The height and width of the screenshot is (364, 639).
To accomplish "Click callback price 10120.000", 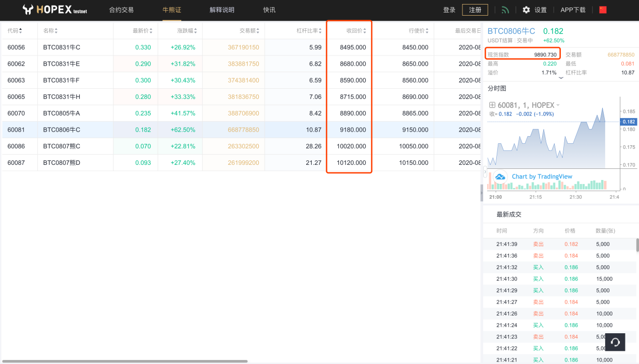I will (351, 162).
